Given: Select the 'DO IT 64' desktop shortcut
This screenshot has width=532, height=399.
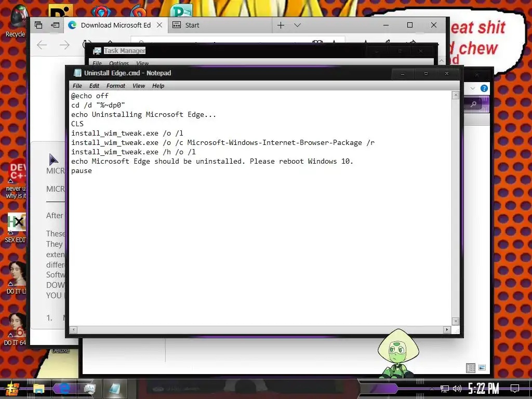Looking at the screenshot, I should click(16, 329).
